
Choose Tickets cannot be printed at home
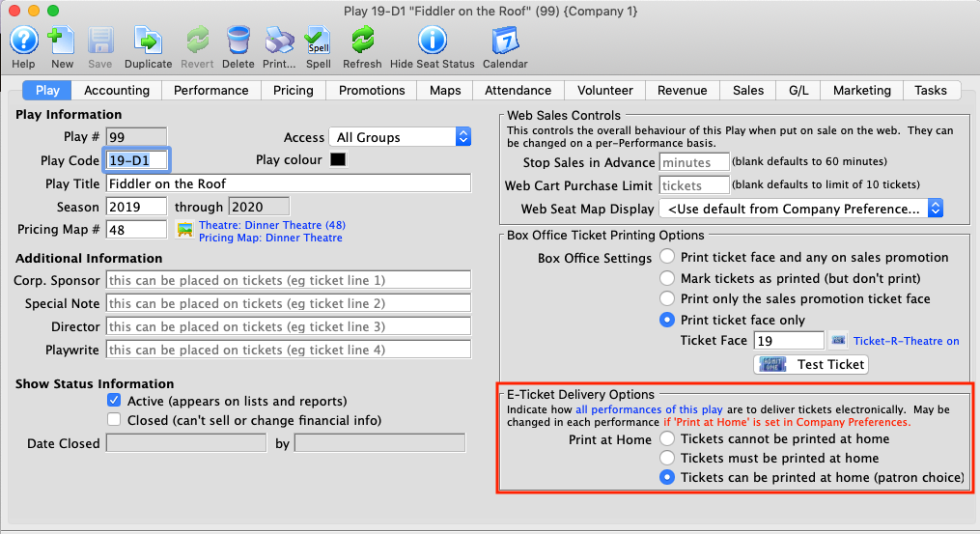(x=667, y=438)
